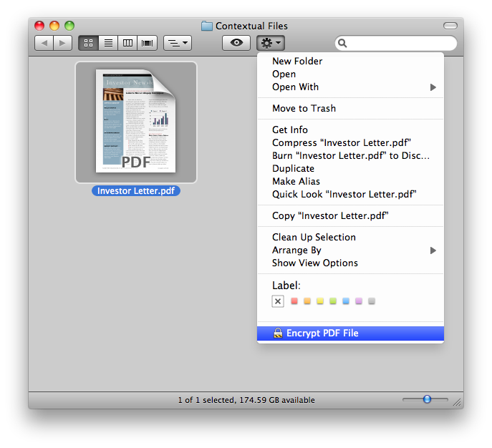Switch to icon view

pyautogui.click(x=89, y=43)
